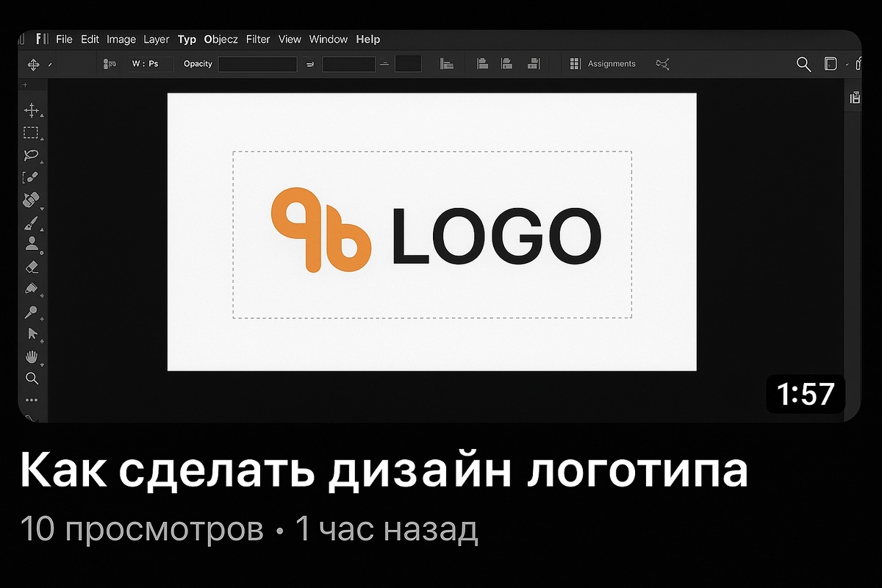The width and height of the screenshot is (882, 588).
Task: Select the Rectangular Marquee tool
Action: (x=31, y=133)
